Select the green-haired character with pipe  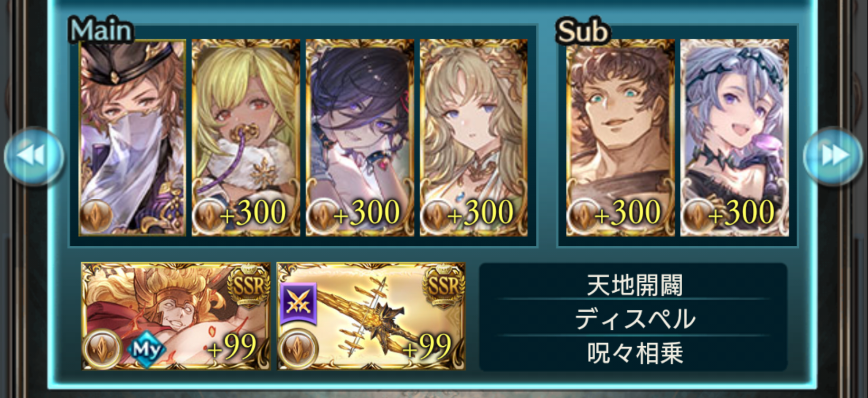point(246,137)
